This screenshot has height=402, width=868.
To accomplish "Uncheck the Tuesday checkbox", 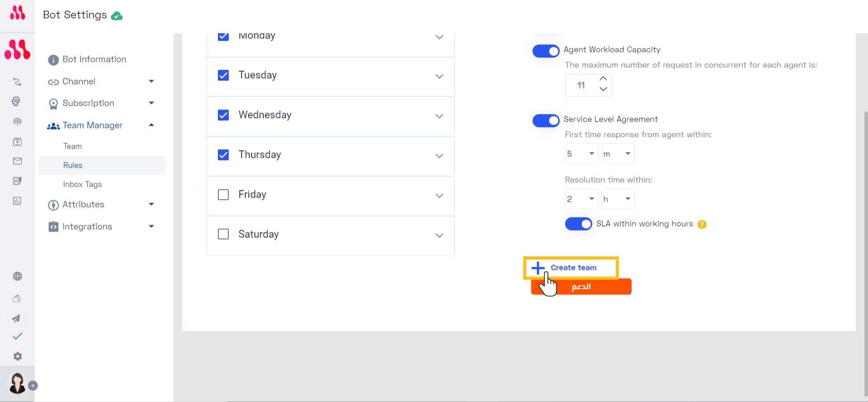I will [223, 75].
